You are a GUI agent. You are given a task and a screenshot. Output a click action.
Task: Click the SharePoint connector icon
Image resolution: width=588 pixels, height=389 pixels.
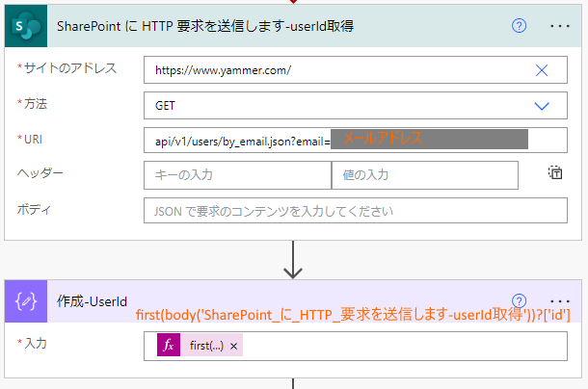tap(26, 26)
